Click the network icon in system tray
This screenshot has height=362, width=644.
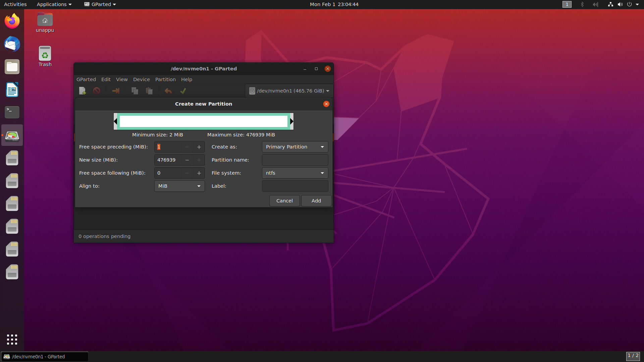click(x=610, y=4)
